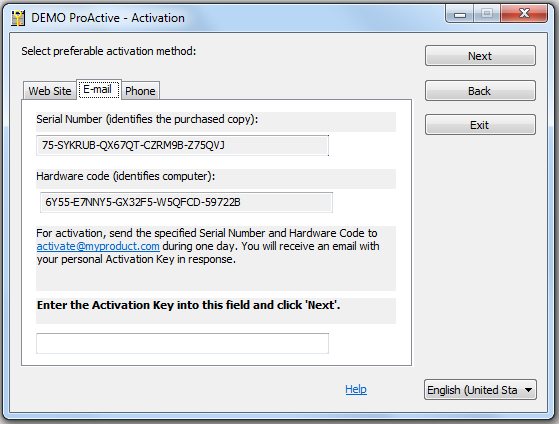Viewport: 559px width, 424px height.
Task: Click the language combo box arrow
Action: [x=528, y=390]
